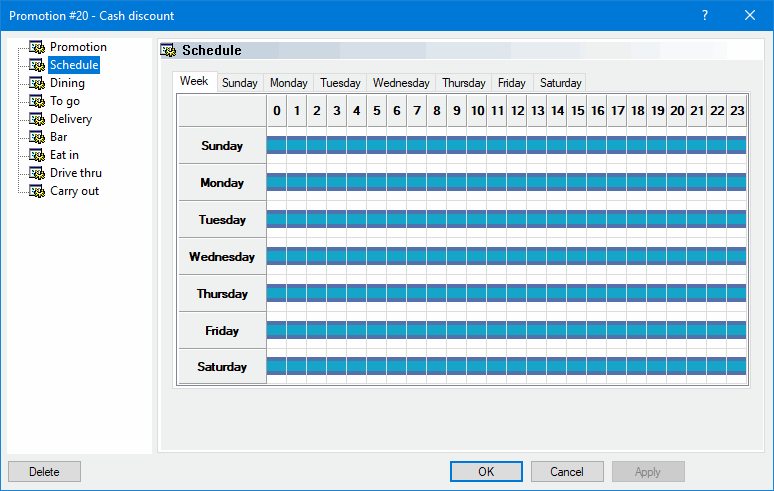This screenshot has width=774, height=491.
Task: Click the To go tree node icon
Action: click(38, 101)
